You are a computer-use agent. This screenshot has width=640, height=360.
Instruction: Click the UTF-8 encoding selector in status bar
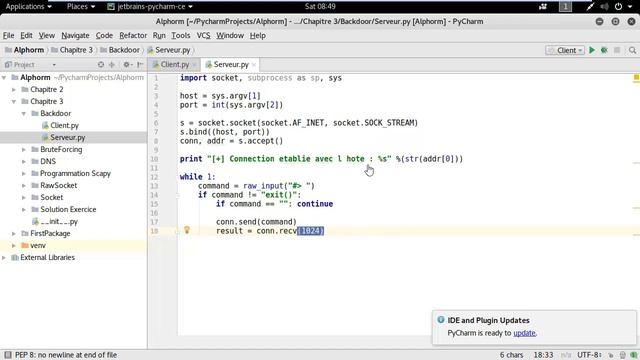click(x=589, y=356)
